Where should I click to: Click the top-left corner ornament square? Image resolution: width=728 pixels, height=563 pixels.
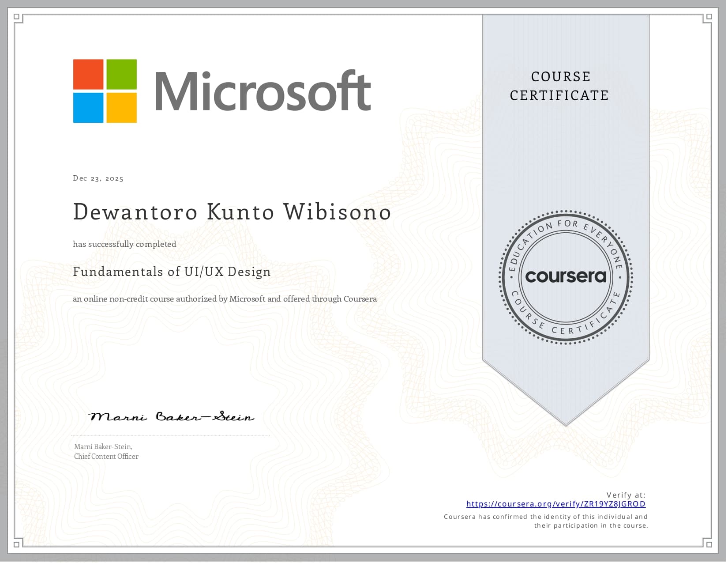tap(17, 17)
